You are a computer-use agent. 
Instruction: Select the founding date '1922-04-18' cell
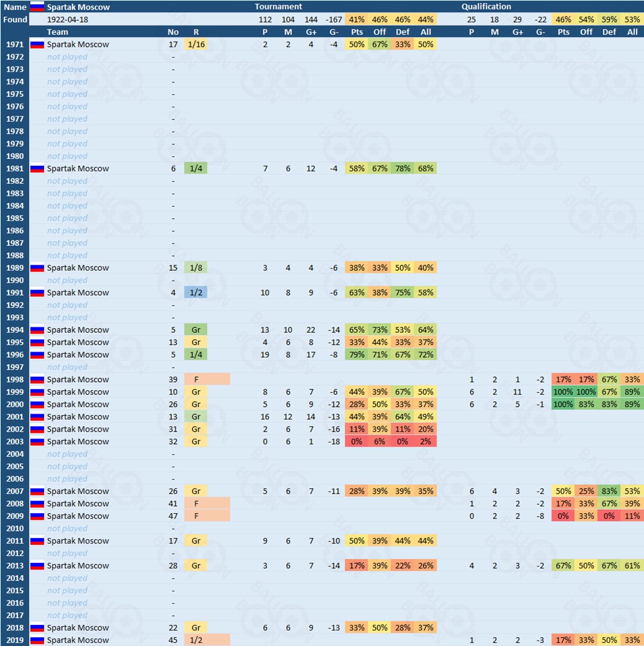[x=68, y=20]
